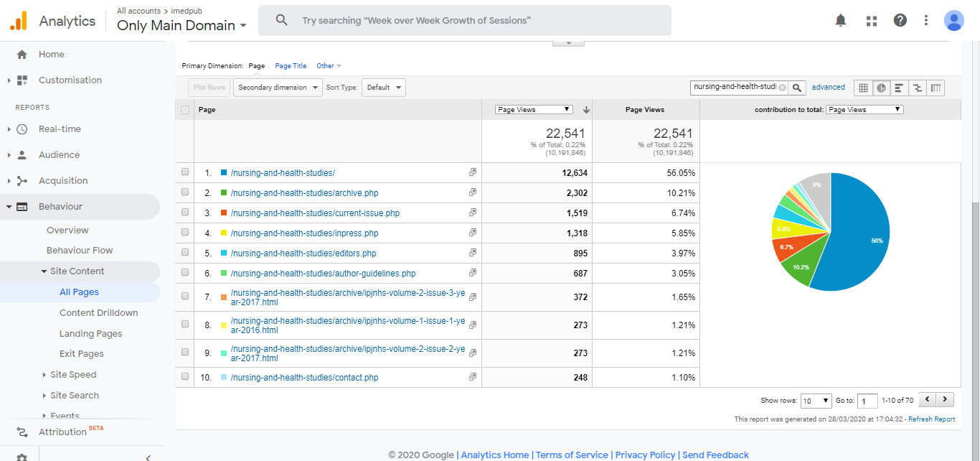Open the Google apps grid icon
The width and height of the screenshot is (980, 461).
coord(872,21)
